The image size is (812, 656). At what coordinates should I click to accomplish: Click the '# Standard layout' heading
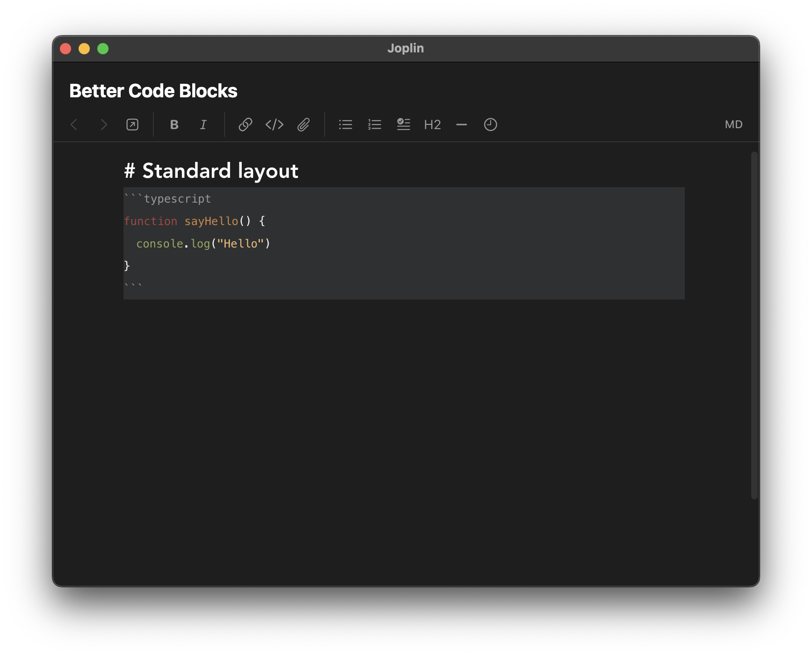coord(211,171)
